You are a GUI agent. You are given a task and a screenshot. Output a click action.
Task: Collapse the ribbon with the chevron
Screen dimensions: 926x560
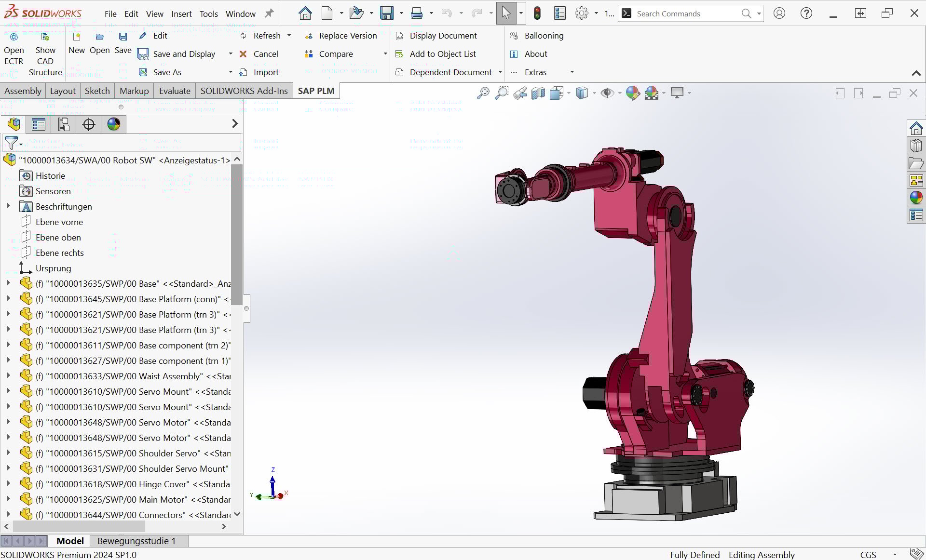coord(916,73)
